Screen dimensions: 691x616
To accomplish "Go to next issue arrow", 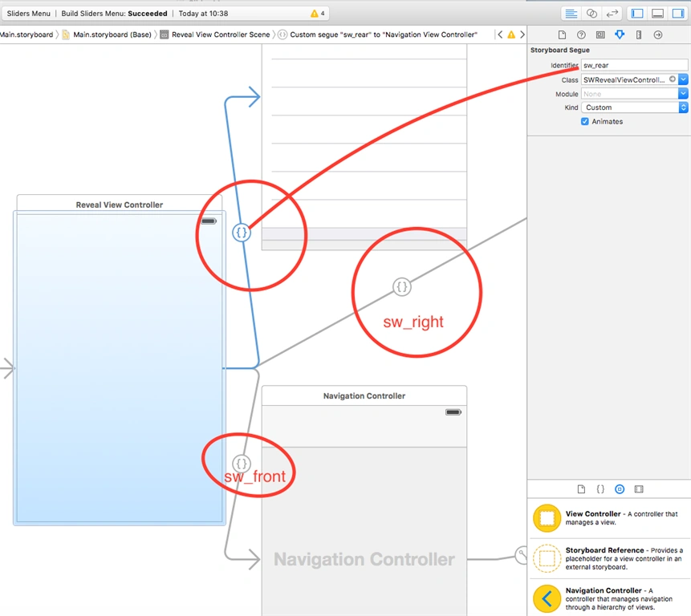I will [x=522, y=34].
